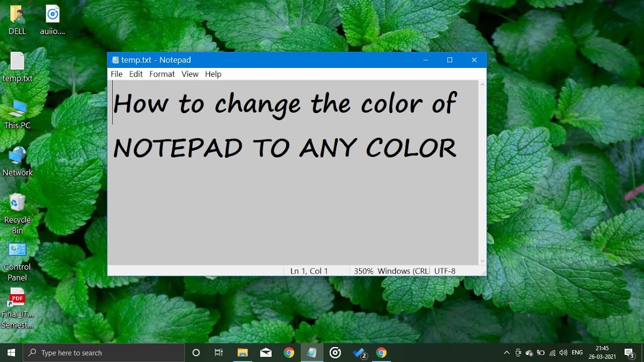644x362 pixels.
Task: Open the Windows Start menu
Action: (x=11, y=352)
